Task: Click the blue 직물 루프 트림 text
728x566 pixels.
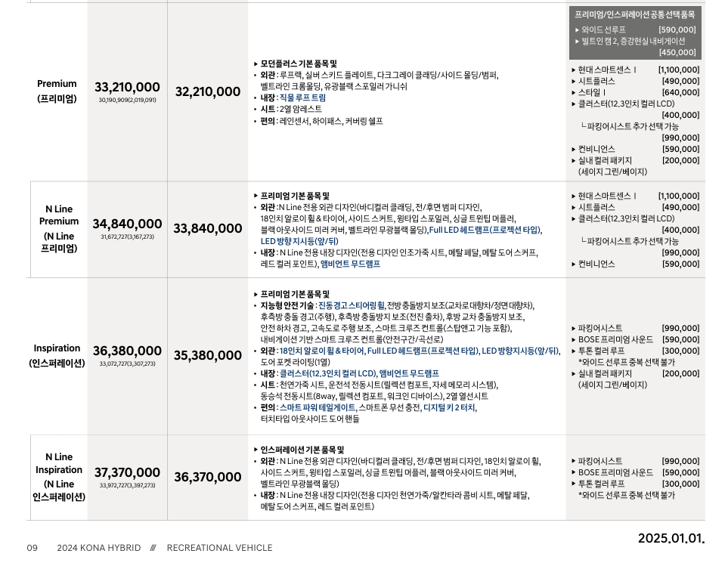Action: click(302, 97)
